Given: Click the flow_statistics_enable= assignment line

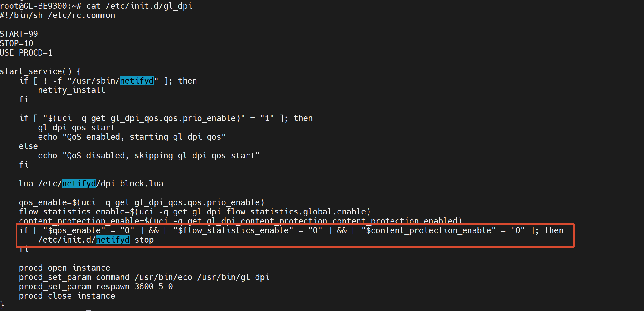Looking at the screenshot, I should (x=195, y=212).
